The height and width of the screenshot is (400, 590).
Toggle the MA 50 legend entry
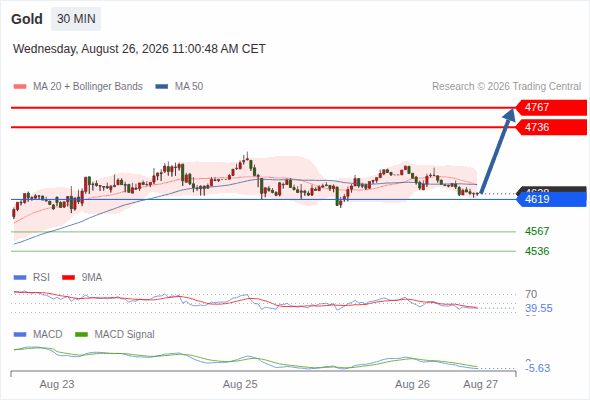[x=179, y=87]
